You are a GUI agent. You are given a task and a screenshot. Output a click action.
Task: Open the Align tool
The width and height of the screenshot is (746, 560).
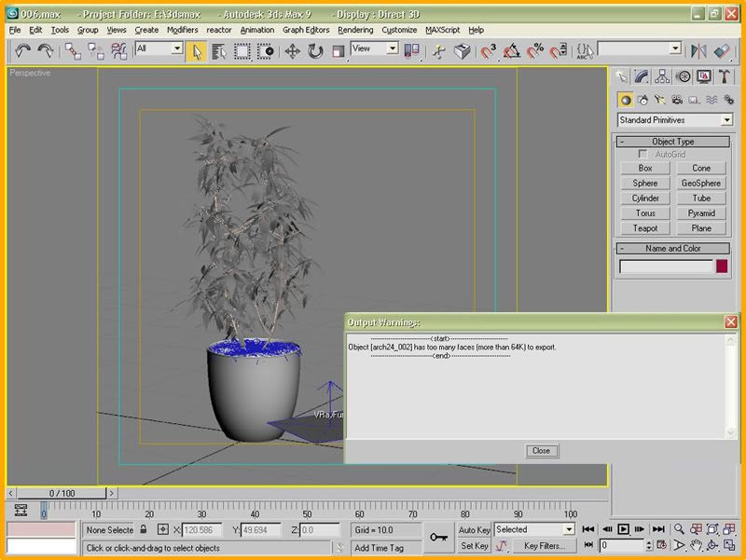click(722, 51)
